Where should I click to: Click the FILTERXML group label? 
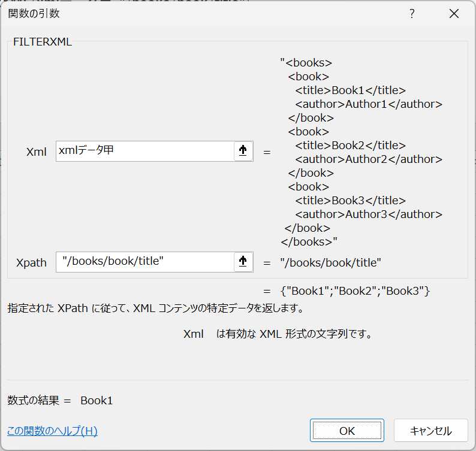(43, 42)
